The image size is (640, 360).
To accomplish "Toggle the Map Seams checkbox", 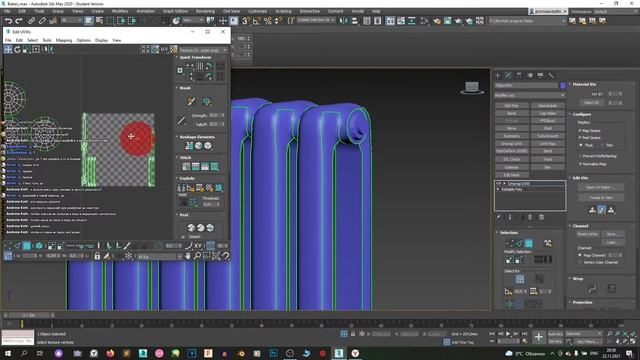I will 580,131.
